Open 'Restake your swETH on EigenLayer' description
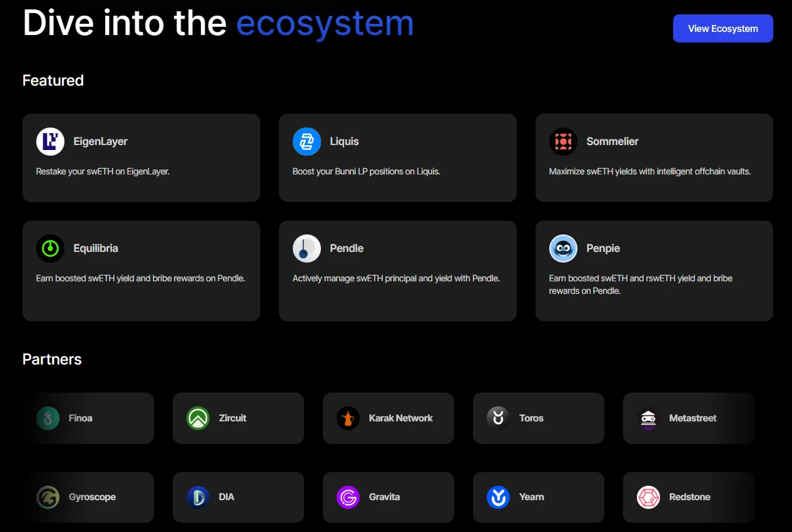The image size is (792, 532). 103,171
